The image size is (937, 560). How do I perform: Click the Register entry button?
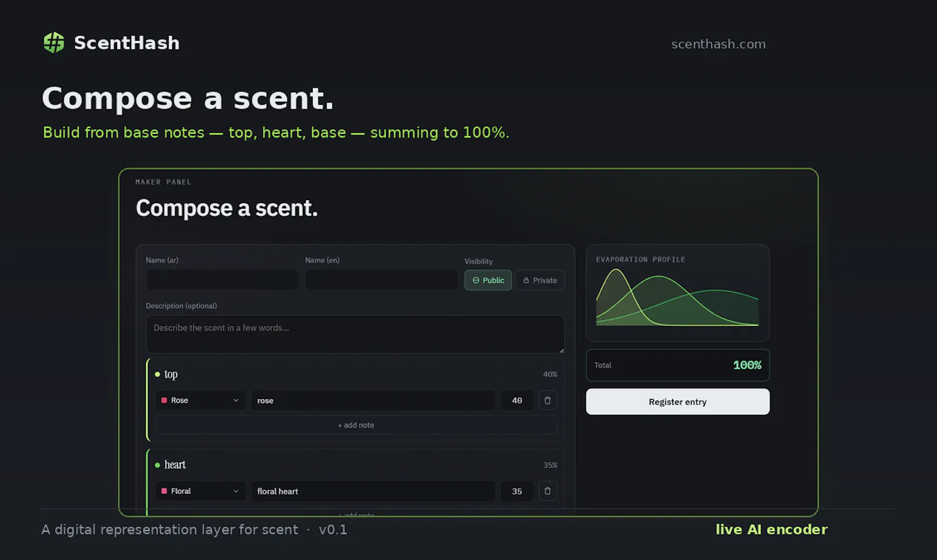[678, 401]
